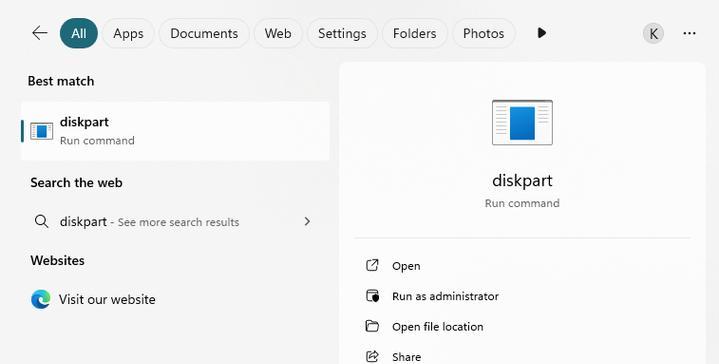Show more filter tabs with play arrow
This screenshot has height=364, width=719.
click(x=542, y=33)
